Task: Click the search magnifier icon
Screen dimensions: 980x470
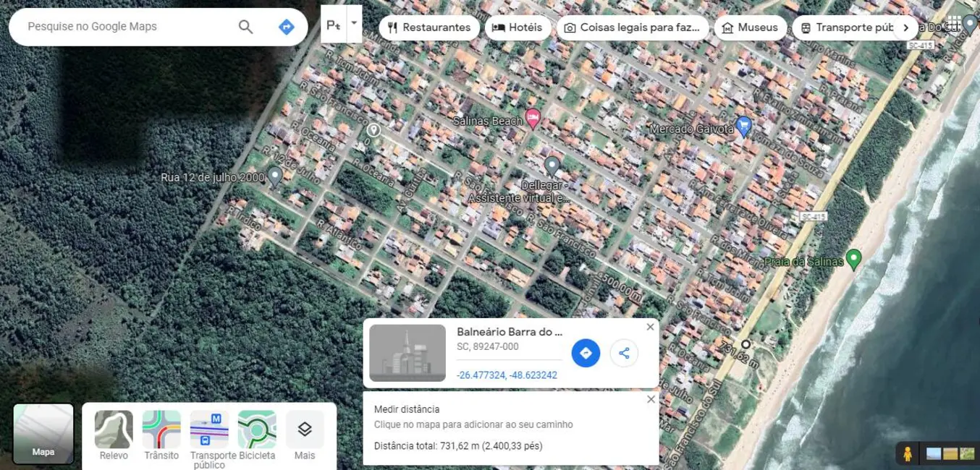Action: tap(245, 27)
